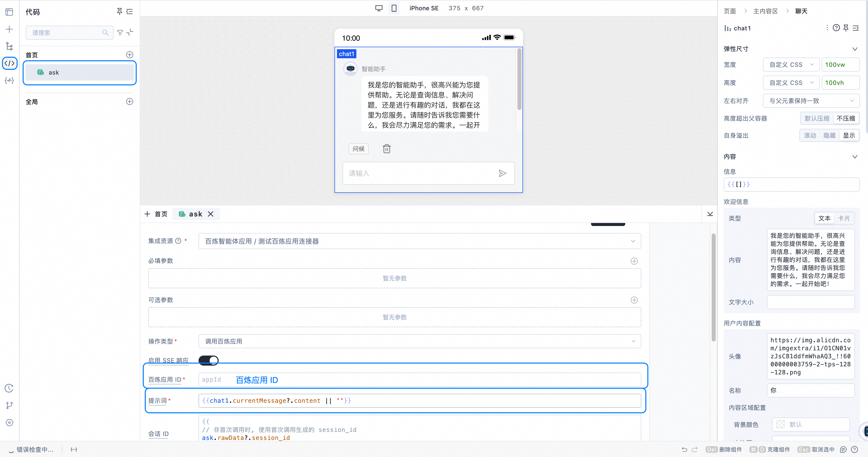868x457 pixels.
Task: Click the plus add-component icon in left sidebar
Action: click(10, 29)
